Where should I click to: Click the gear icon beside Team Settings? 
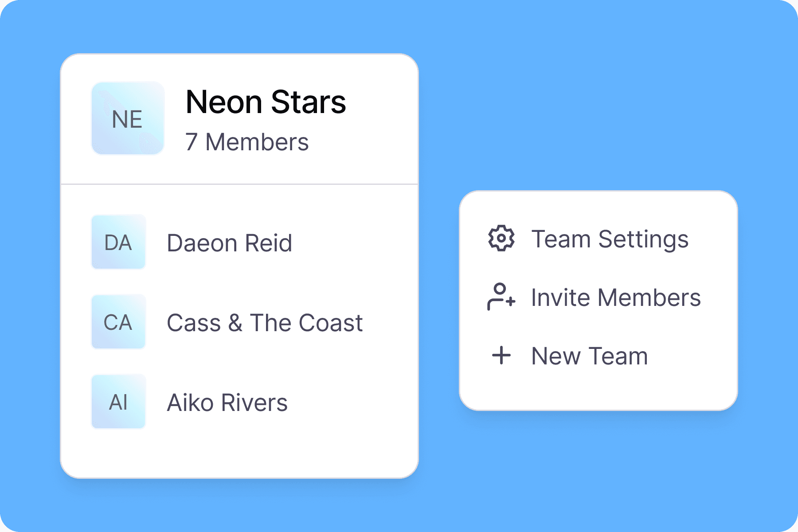pos(501,239)
